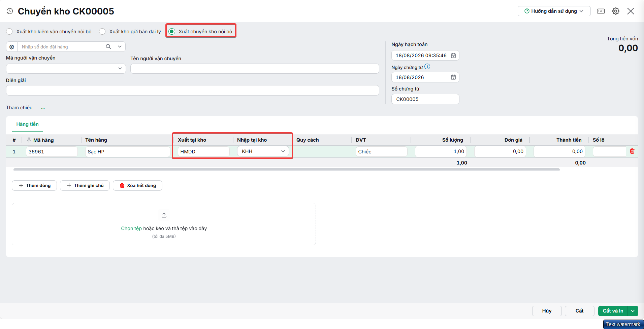This screenshot has height=329, width=644.
Task: Click the Số lượng column header
Action: coord(452,140)
